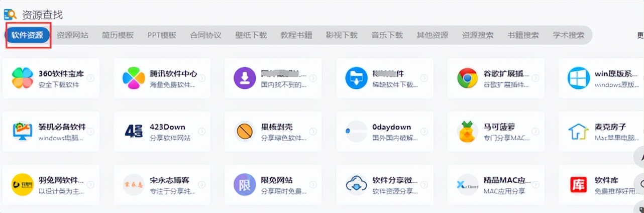Switch to the 壁纸下载 tab
Screen dimensions: 644x213
point(251,35)
